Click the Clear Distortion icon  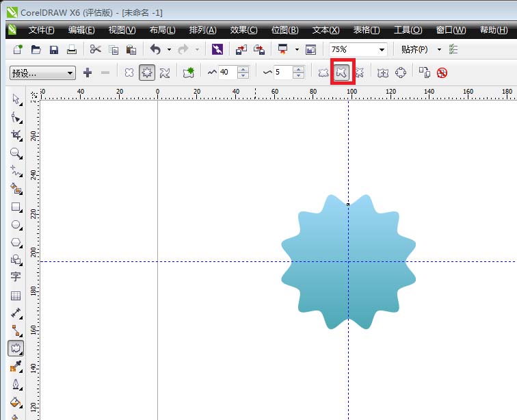[442, 73]
